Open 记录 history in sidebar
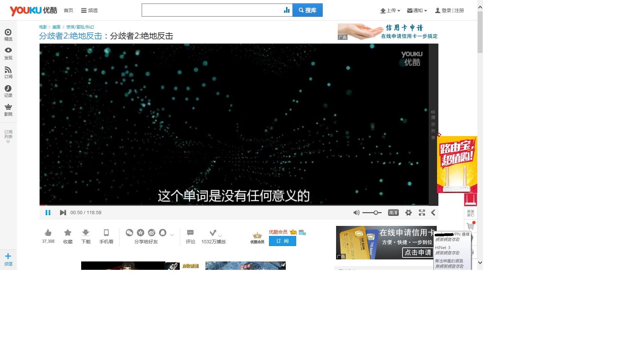This screenshot has width=644, height=362. [8, 91]
